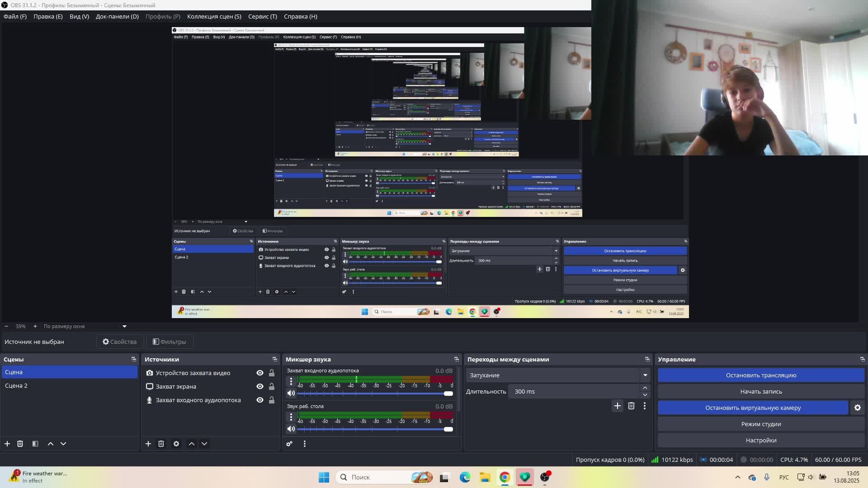The image size is (868, 488).
Task: Open options menu for Захват входного аудиопотока mixer
Action: coord(291,381)
